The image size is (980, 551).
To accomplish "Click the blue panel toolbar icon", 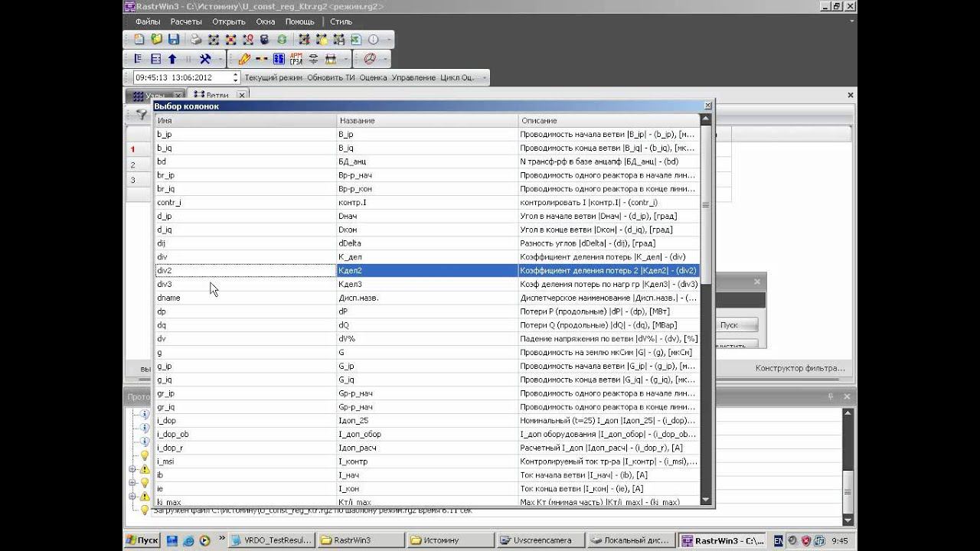I will 279,59.
